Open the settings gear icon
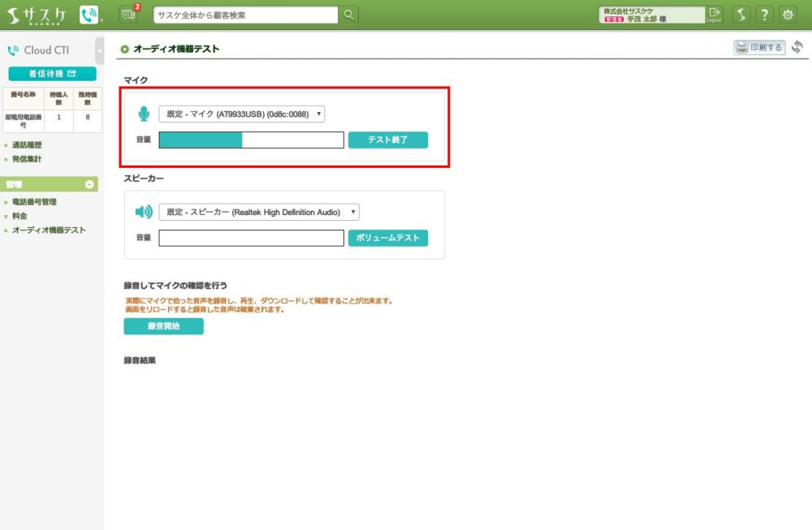The image size is (812, 530). click(788, 15)
